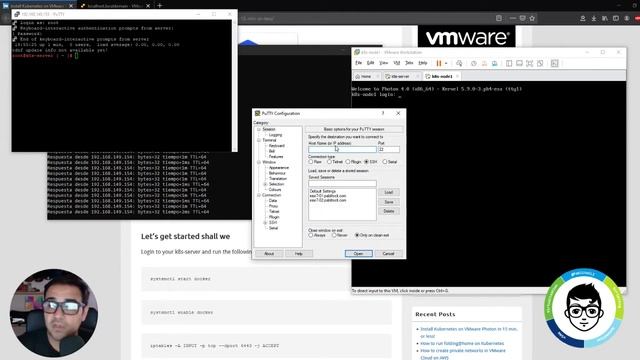Expand the Selection tree node
Screen dimensions: 640x360
[x=265, y=184]
